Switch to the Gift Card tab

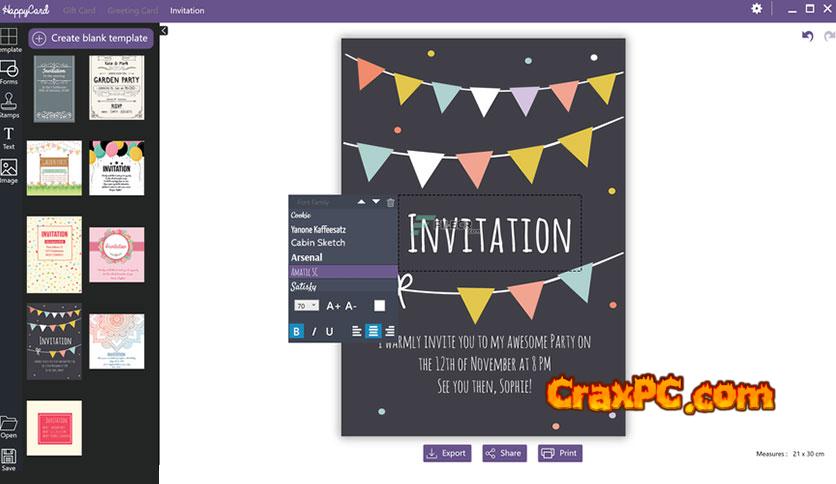(79, 11)
